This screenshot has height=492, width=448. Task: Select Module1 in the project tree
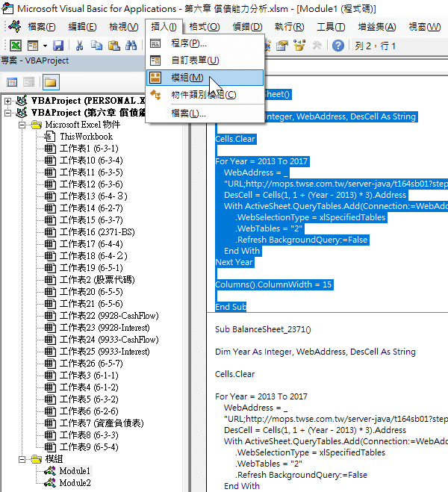click(x=75, y=470)
